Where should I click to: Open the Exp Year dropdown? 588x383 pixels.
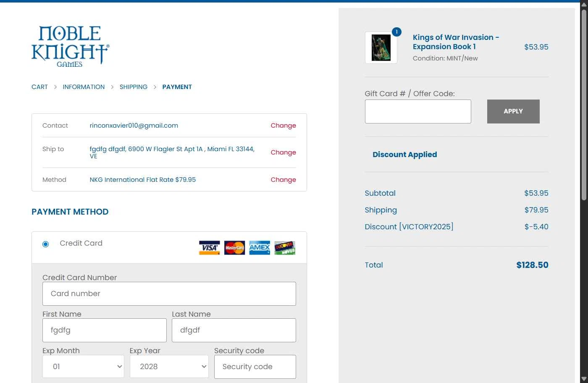click(169, 367)
